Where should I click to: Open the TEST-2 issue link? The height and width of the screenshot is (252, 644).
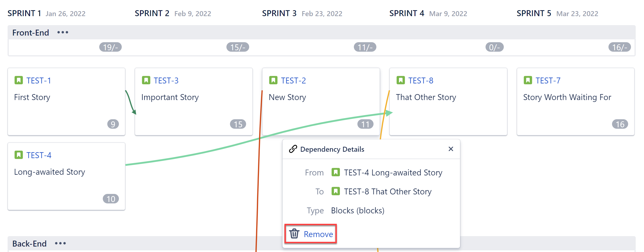293,80
